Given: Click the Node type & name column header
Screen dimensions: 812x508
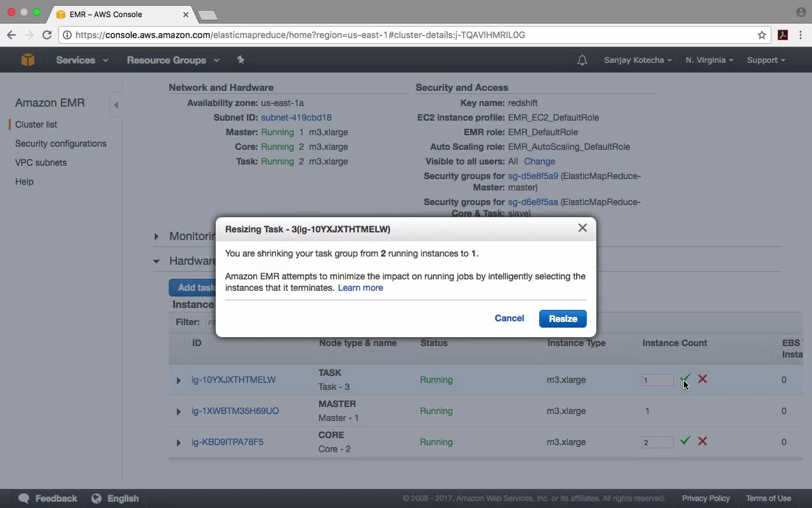Looking at the screenshot, I should click(x=358, y=343).
